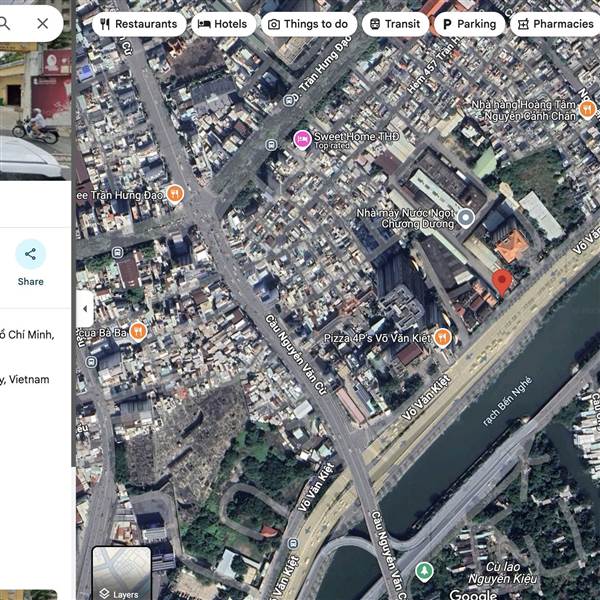Show Things to do on map
The width and height of the screenshot is (600, 600).
tap(309, 24)
